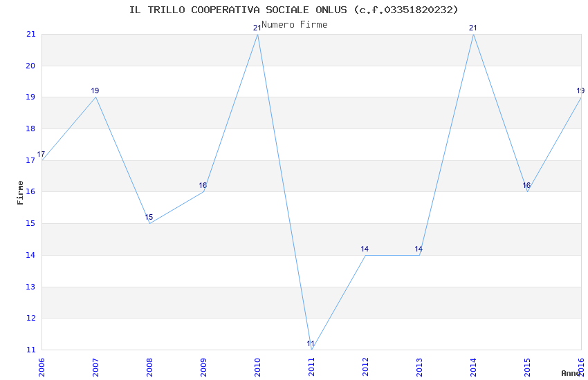
Task: Select year 2008 on x-axis
Action: pyautogui.click(x=149, y=368)
